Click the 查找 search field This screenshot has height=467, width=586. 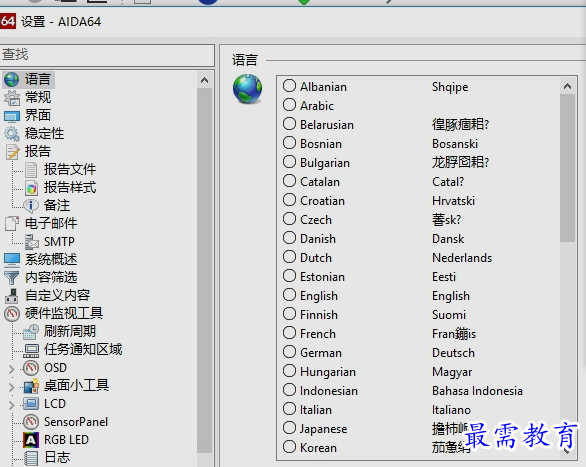tap(107, 55)
